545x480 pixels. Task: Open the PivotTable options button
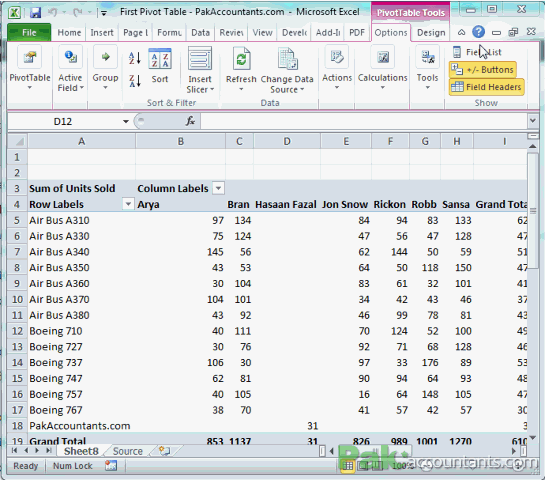30,69
